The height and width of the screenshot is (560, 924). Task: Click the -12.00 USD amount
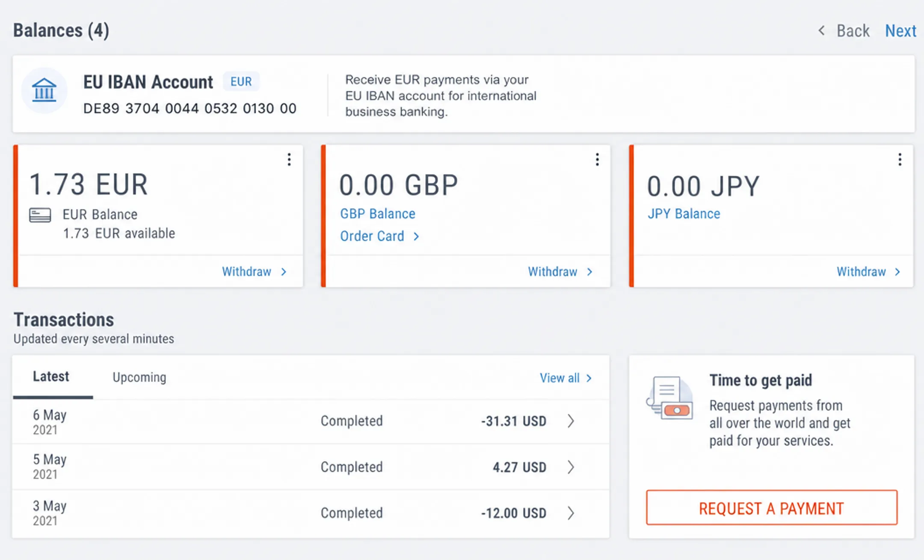tap(514, 513)
